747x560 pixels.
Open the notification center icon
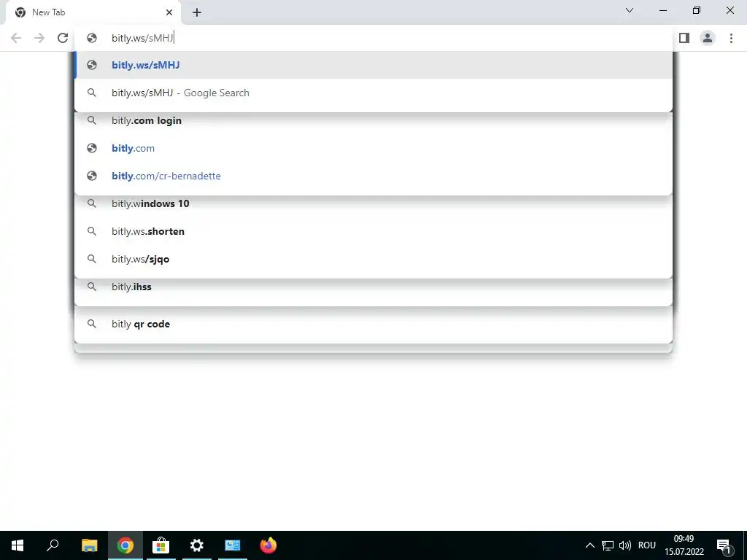click(724, 545)
